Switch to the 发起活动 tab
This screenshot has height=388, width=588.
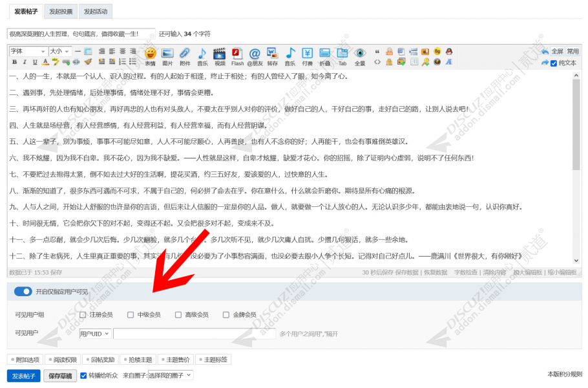point(96,12)
